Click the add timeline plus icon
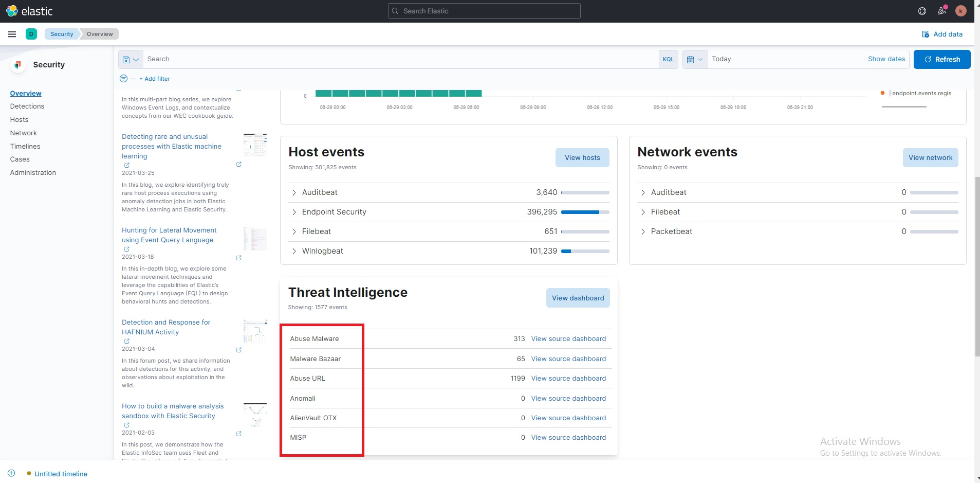Viewport: 980px width, 483px height. [11, 473]
